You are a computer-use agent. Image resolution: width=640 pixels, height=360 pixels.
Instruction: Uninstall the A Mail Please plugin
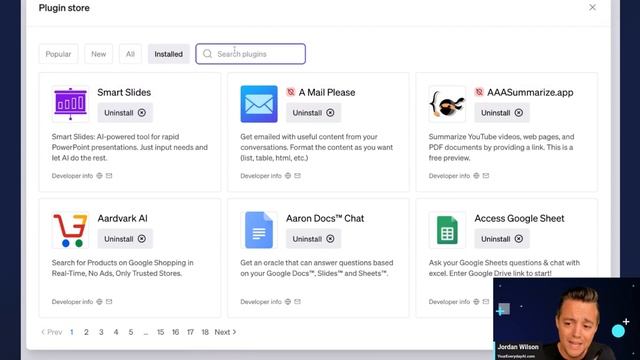[x=313, y=113]
